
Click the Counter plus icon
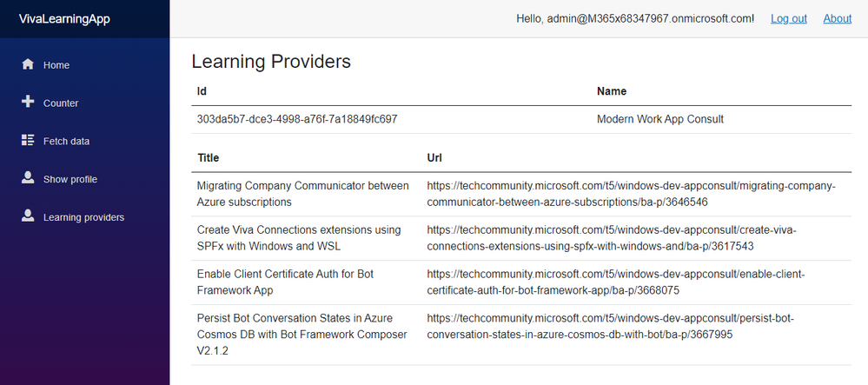[28, 103]
